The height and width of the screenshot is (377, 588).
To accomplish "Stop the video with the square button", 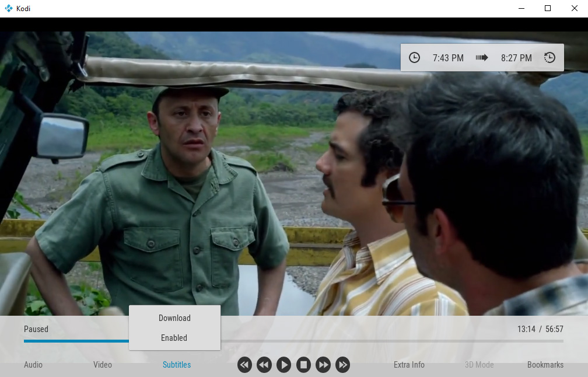I will pyautogui.click(x=303, y=365).
